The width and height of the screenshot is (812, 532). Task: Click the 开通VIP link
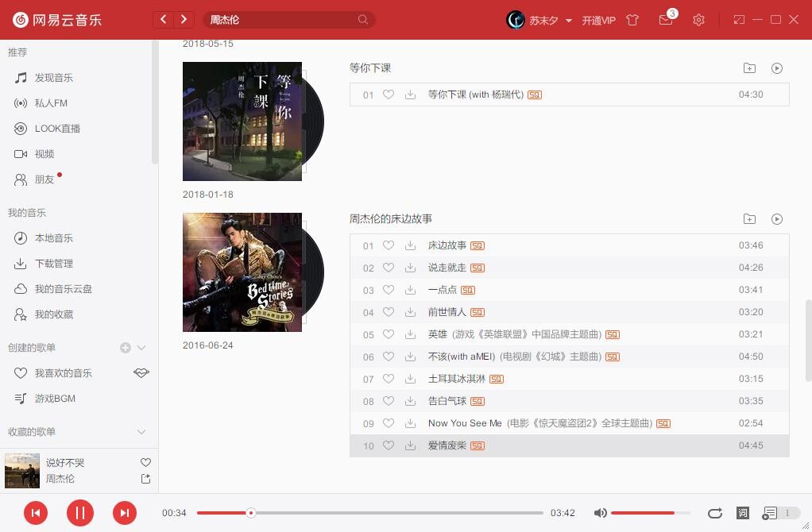pyautogui.click(x=598, y=21)
